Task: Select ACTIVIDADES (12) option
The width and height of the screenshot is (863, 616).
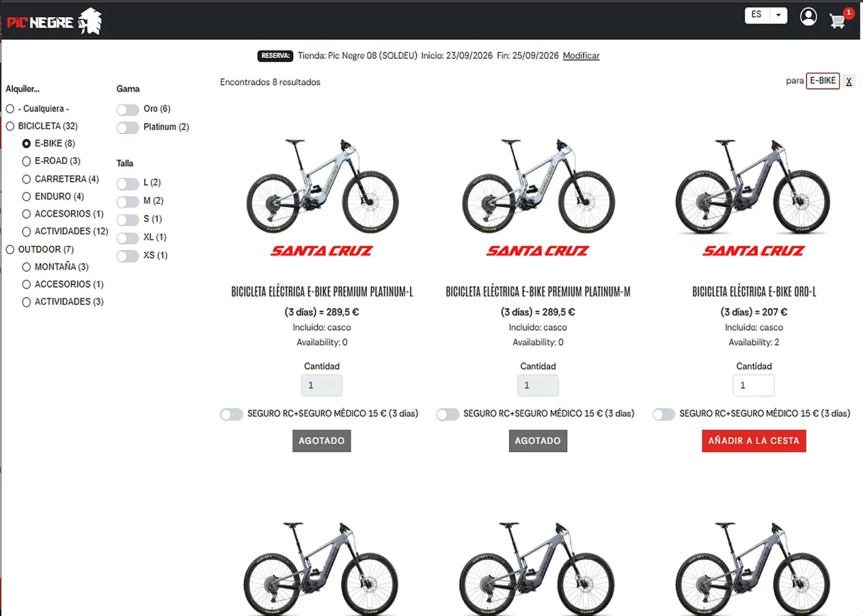Action: [x=26, y=232]
